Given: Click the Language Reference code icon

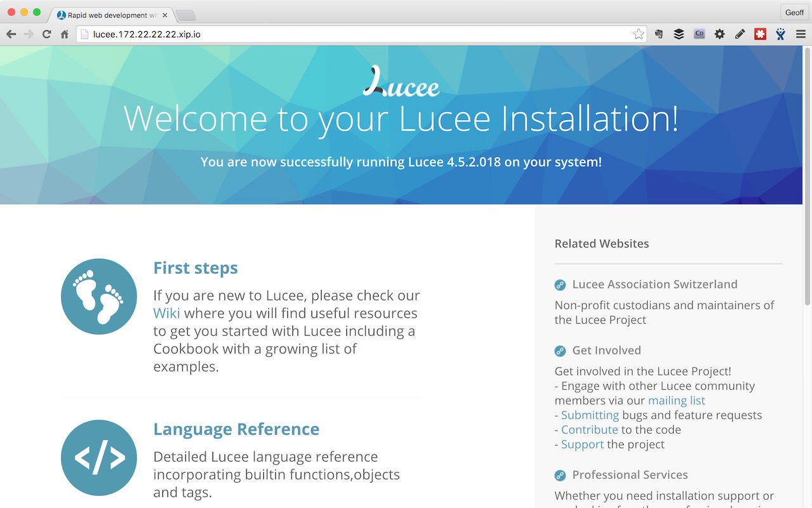Looking at the screenshot, I should [99, 458].
